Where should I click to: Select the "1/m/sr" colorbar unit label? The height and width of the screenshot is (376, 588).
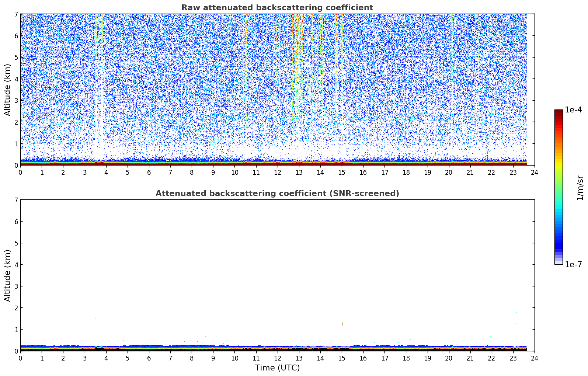point(580,187)
